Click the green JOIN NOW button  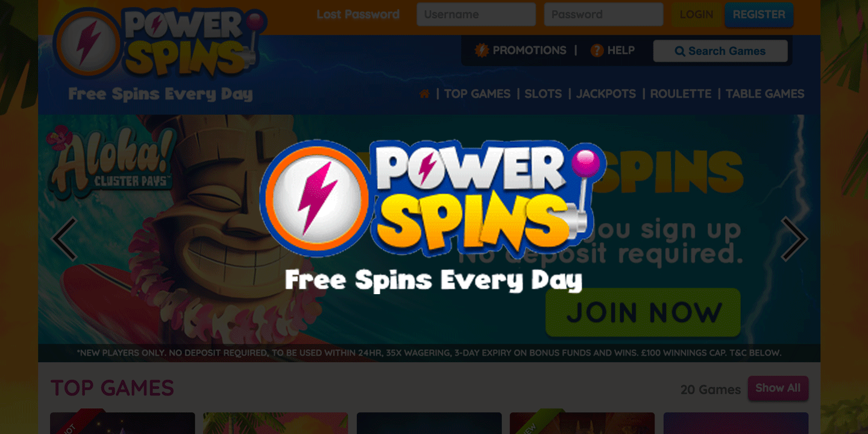(643, 312)
